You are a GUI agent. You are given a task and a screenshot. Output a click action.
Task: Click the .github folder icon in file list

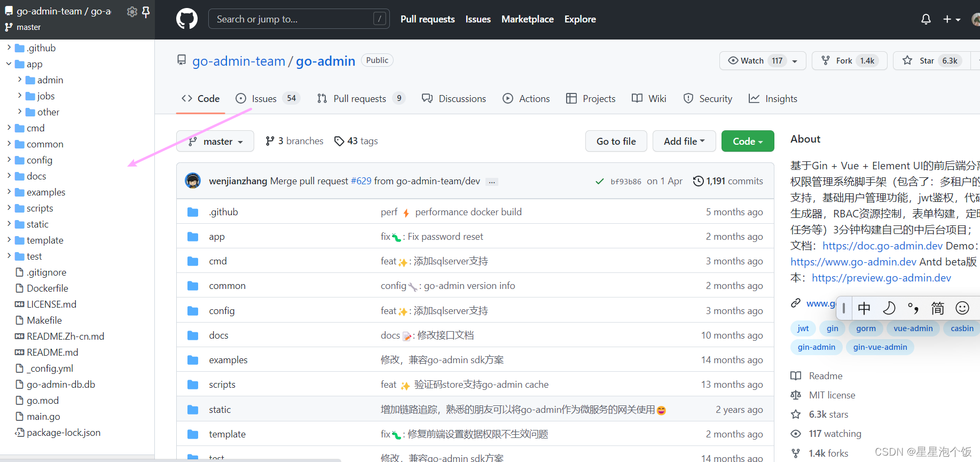pyautogui.click(x=193, y=212)
